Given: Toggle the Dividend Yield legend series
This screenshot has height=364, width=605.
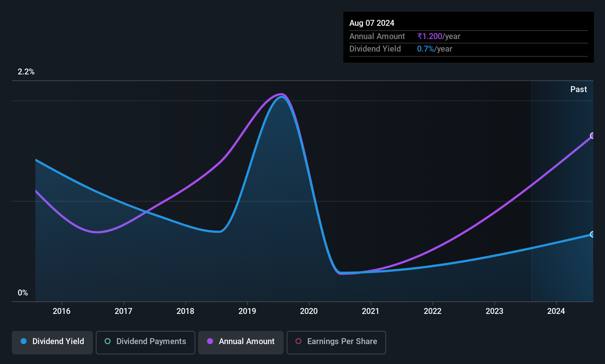Looking at the screenshot, I should (52, 342).
